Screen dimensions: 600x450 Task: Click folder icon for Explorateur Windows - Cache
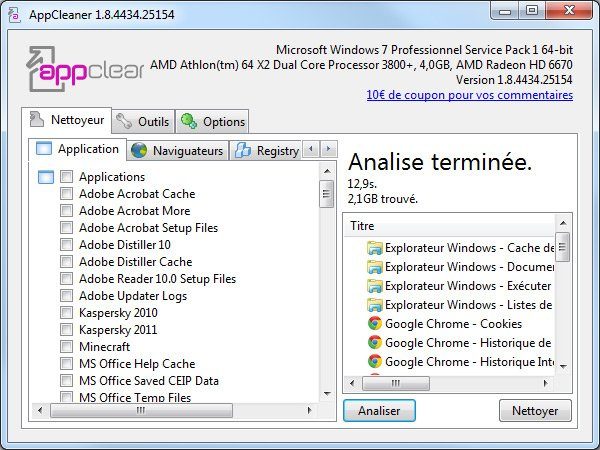375,248
